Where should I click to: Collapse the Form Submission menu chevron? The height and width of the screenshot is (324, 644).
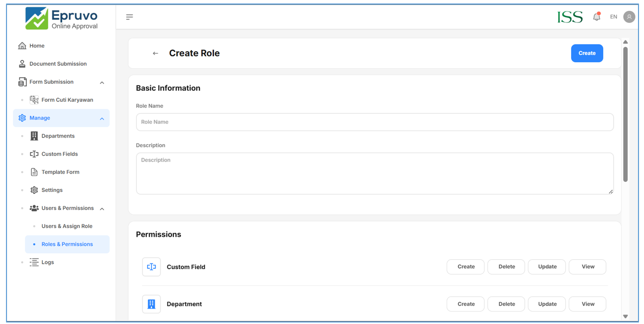click(x=102, y=83)
